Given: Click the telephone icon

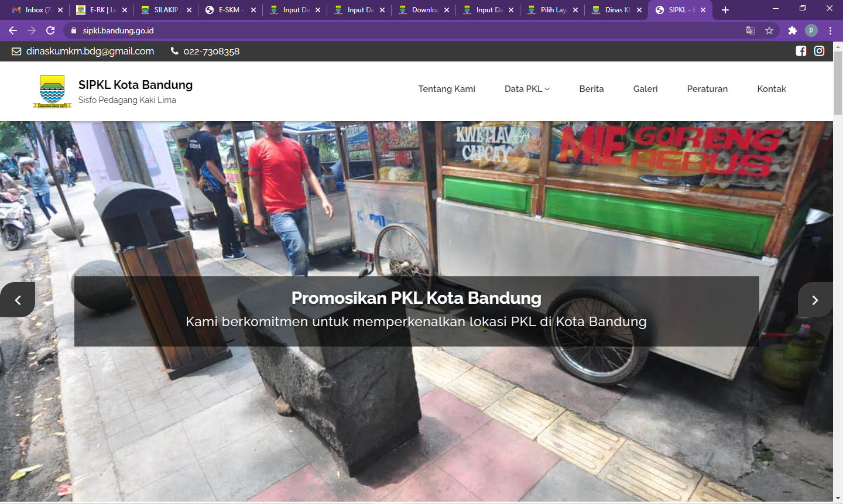Looking at the screenshot, I should pos(174,51).
